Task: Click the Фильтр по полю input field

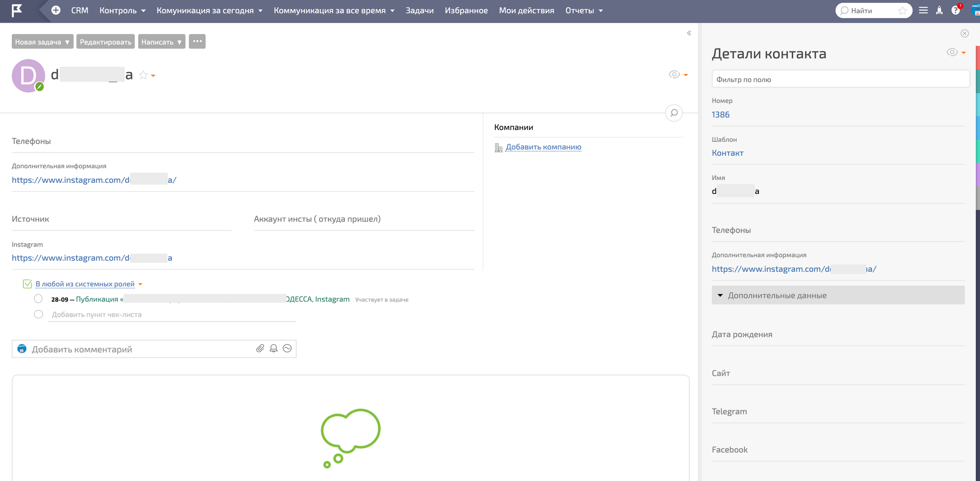Action: tap(840, 79)
